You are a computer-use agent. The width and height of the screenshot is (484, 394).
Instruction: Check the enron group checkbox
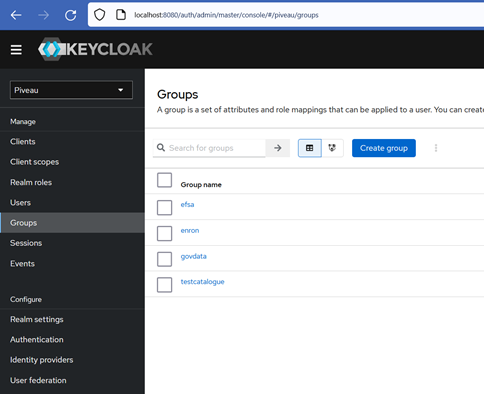pos(164,233)
